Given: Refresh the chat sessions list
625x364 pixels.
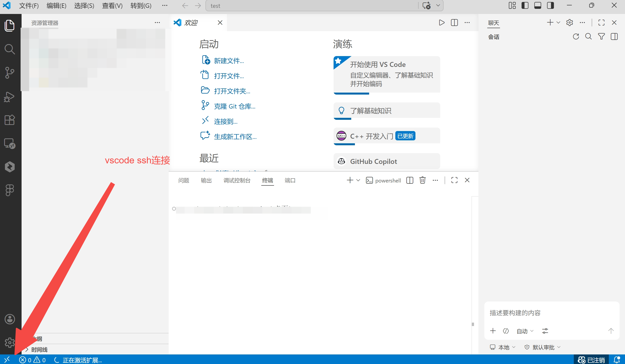Looking at the screenshot, I should coord(576,37).
